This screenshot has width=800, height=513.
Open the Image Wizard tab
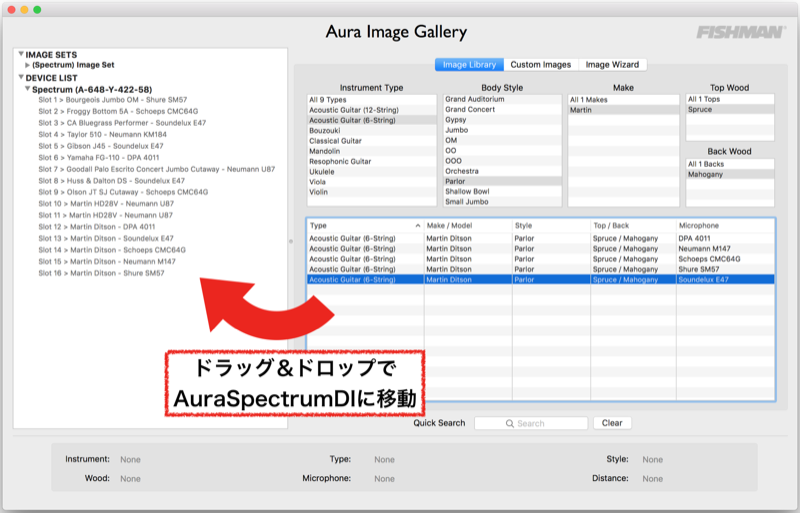612,65
